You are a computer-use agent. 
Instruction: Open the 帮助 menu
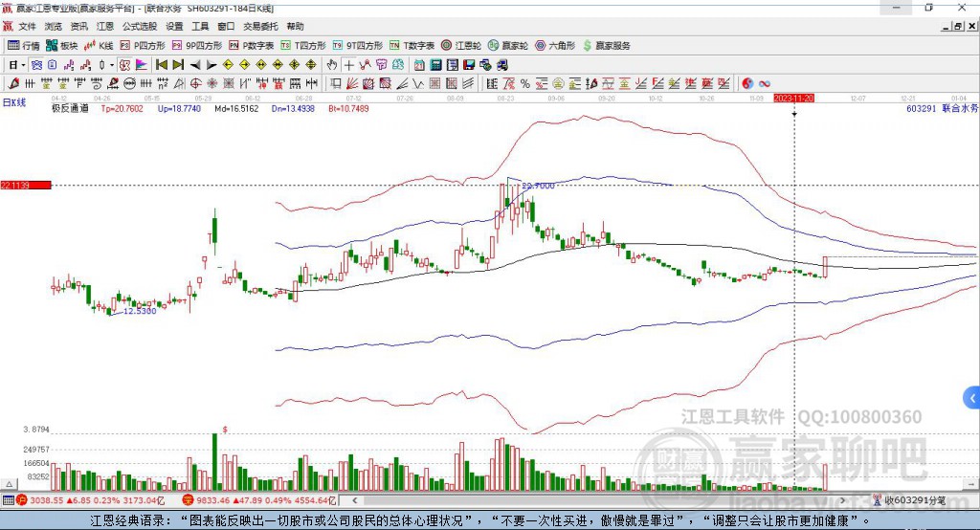295,26
